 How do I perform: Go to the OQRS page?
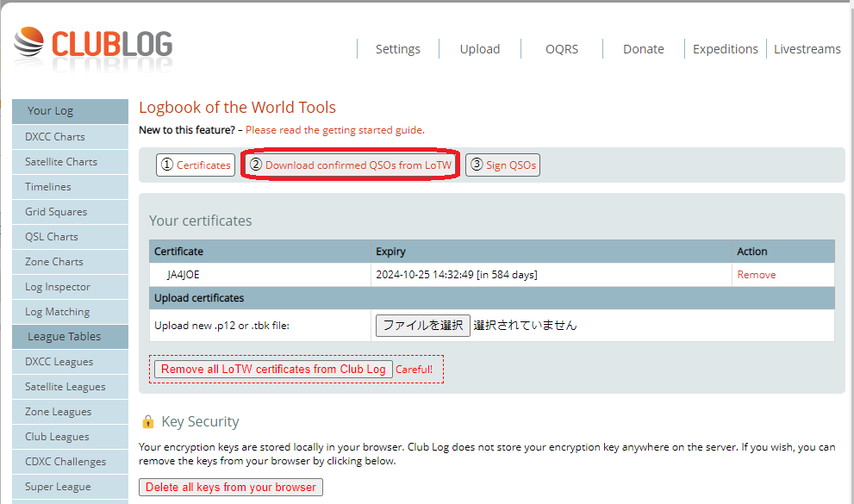(562, 49)
